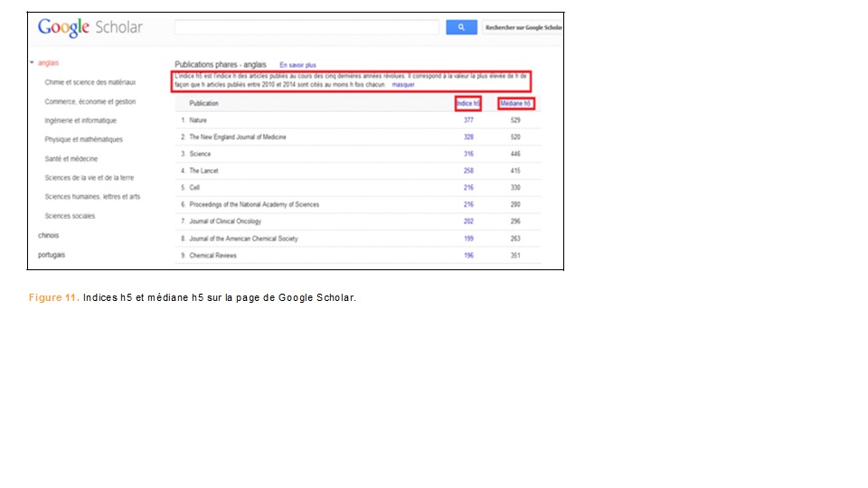Screen dimensions: 868x488
Task: Open Chemical Reviews h5-index value 196
Action: point(468,256)
